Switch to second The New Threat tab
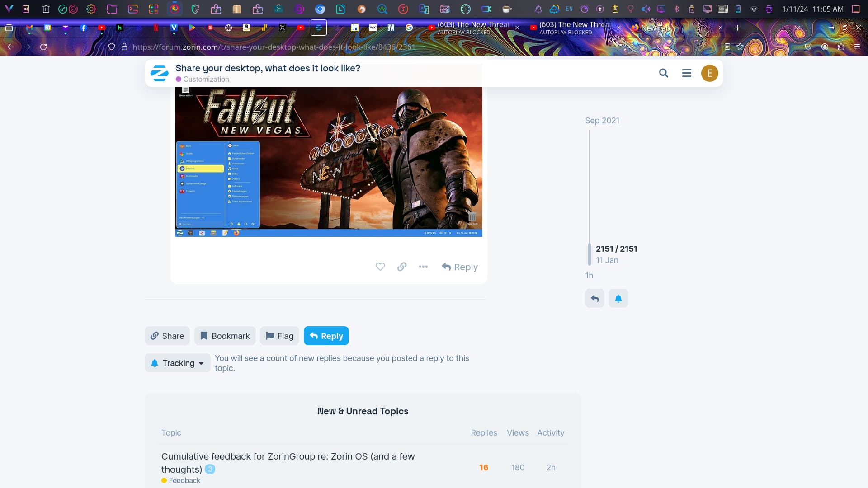The image size is (868, 488). (x=575, y=28)
